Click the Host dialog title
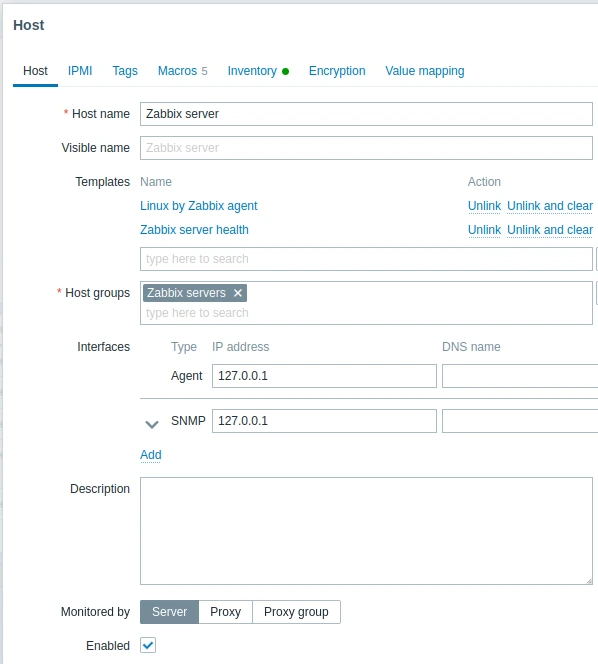 coord(29,25)
